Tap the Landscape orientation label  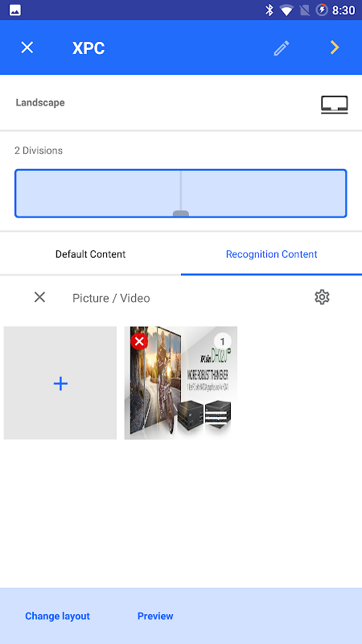coord(40,103)
